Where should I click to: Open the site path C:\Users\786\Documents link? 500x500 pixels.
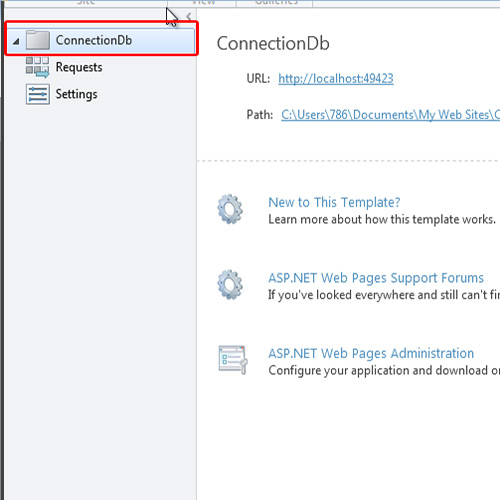[390, 115]
